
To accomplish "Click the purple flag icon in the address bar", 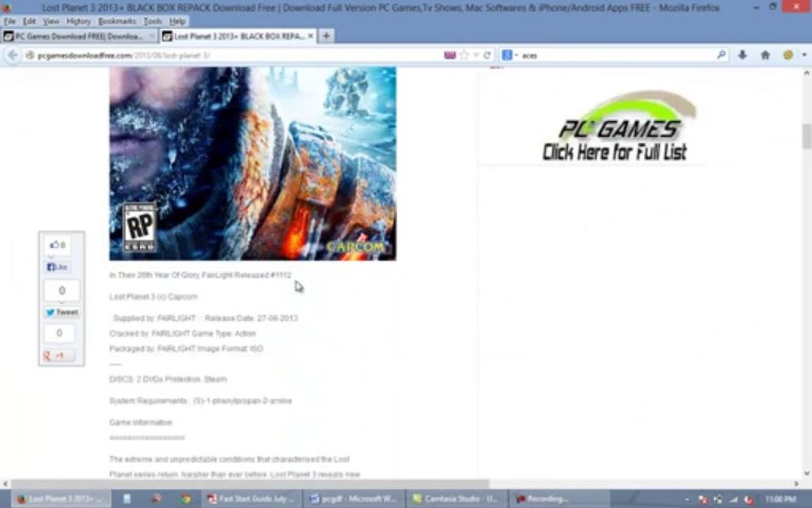I will (450, 55).
